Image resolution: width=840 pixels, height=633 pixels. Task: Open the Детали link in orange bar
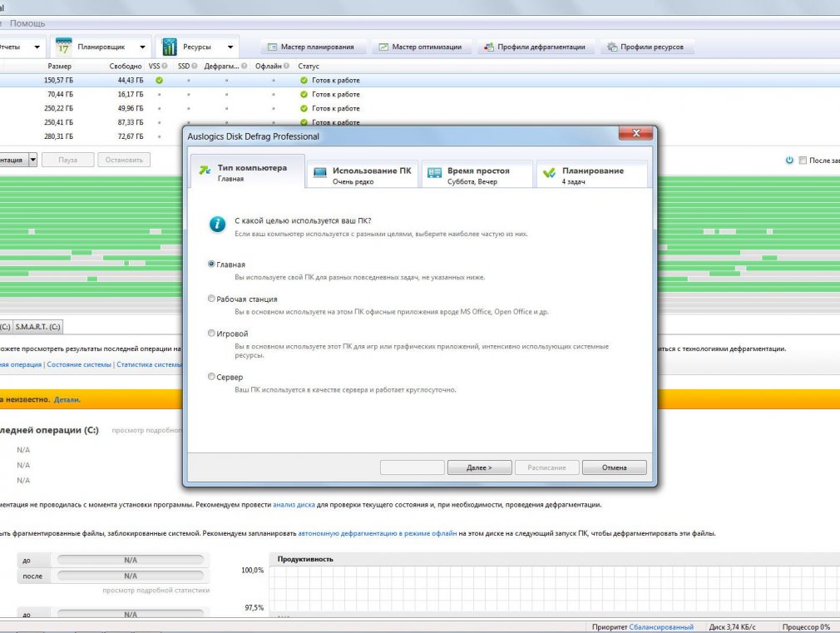[67, 400]
